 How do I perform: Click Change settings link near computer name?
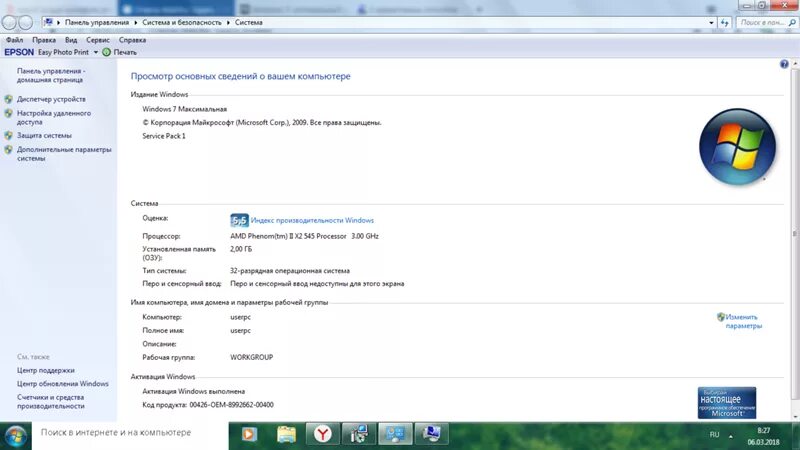pos(743,321)
